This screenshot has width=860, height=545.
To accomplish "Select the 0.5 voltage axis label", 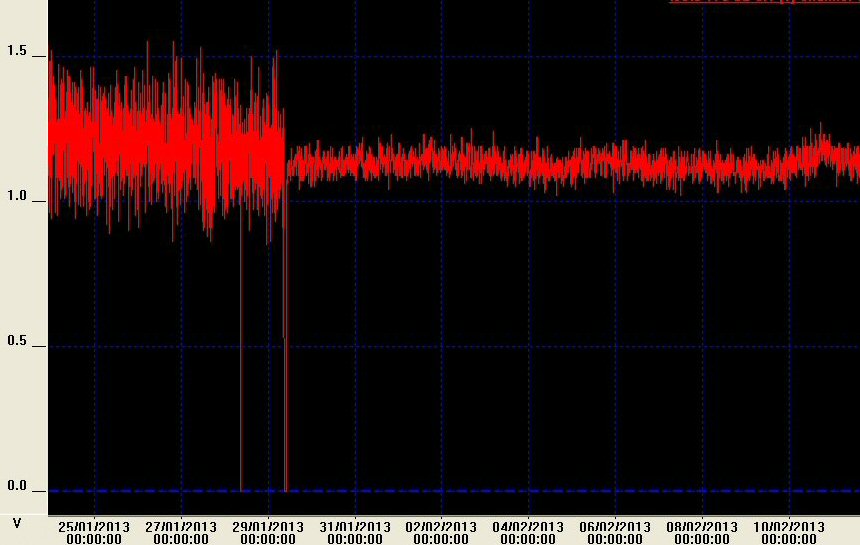I will tap(17, 341).
